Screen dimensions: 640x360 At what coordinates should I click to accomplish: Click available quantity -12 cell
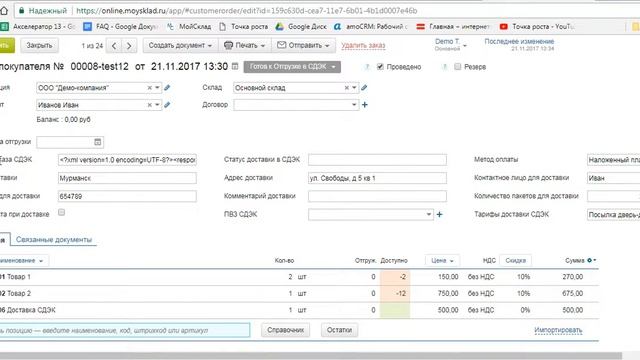click(395, 293)
